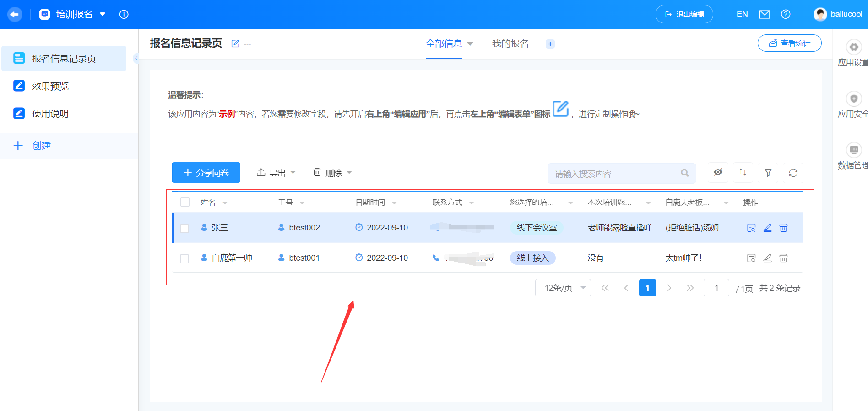Go to the first page

[x=605, y=288]
